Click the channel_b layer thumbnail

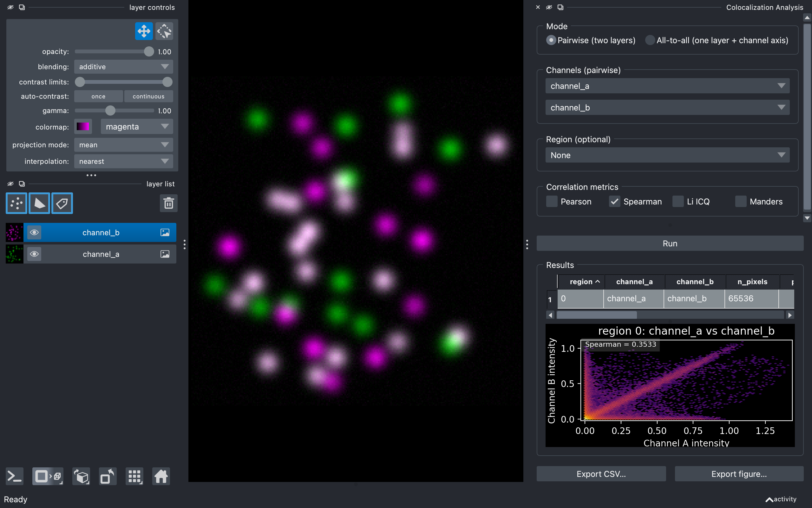[x=14, y=232]
